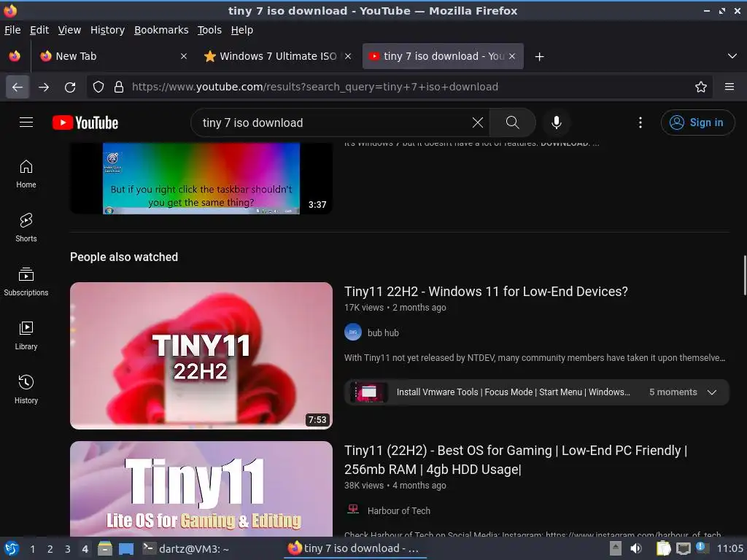747x560 pixels.
Task: Reload the current YouTube page
Action: pos(70,87)
